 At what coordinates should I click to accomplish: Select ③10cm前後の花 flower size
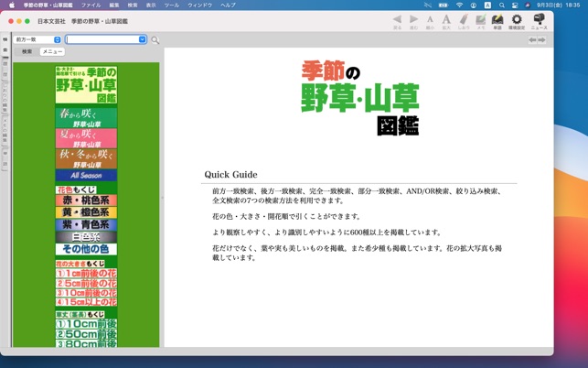tap(86, 293)
